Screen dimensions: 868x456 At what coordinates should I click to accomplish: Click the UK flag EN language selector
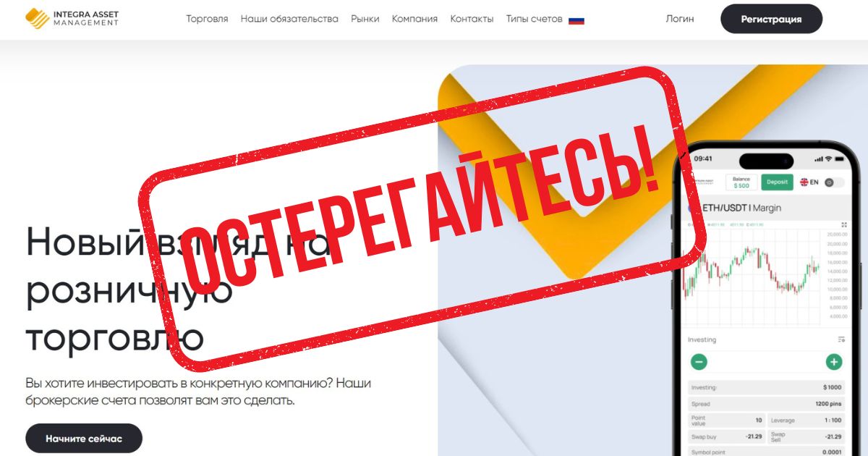809,182
